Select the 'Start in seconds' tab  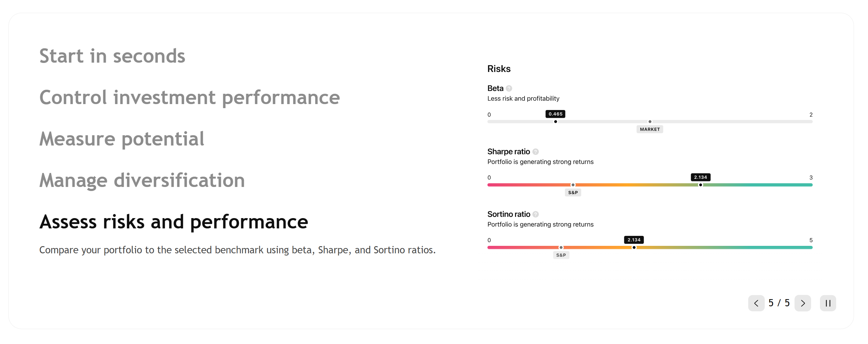pos(112,56)
